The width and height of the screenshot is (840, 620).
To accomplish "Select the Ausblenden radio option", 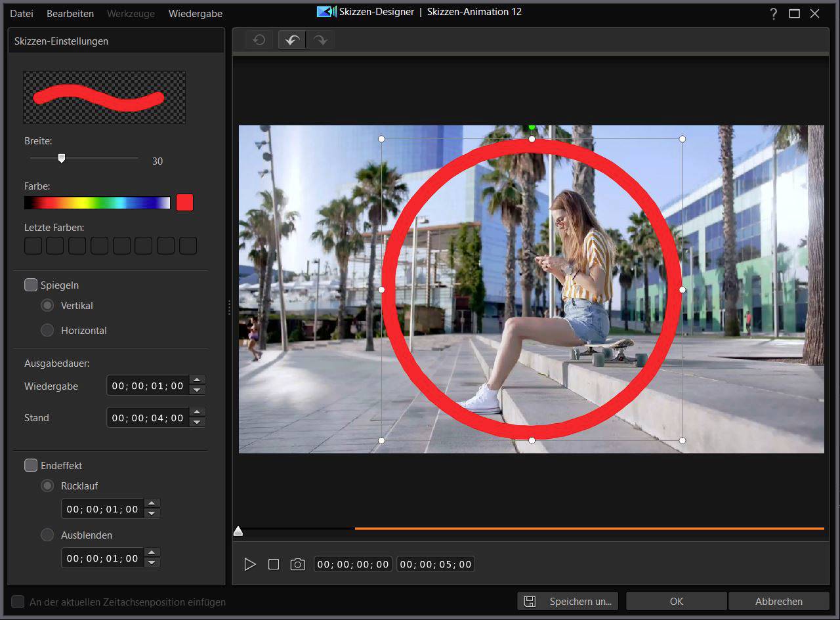I will (47, 535).
